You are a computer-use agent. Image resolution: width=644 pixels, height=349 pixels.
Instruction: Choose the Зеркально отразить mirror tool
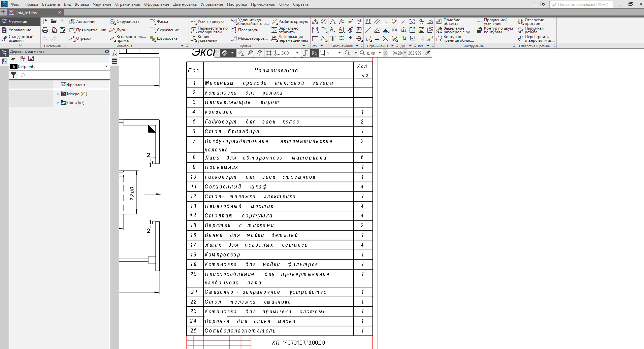(285, 30)
